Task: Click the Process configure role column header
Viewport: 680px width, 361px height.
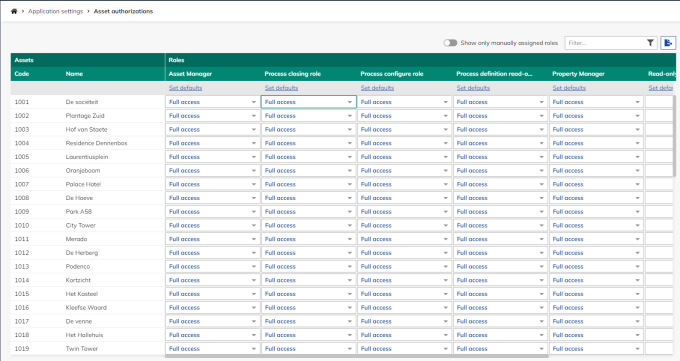Action: click(x=392, y=74)
